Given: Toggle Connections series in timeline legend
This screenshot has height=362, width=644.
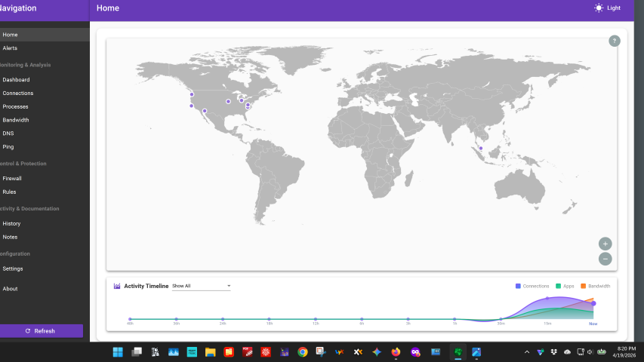Looking at the screenshot, I should [x=532, y=287].
